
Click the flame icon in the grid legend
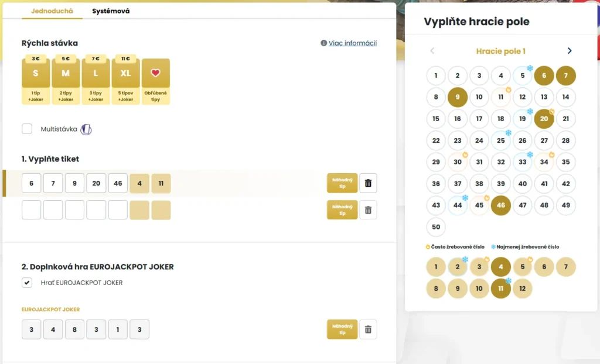tap(428, 246)
